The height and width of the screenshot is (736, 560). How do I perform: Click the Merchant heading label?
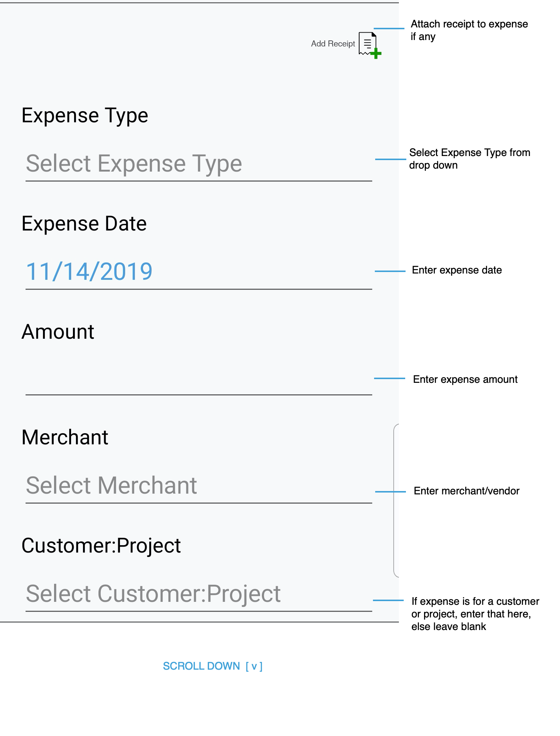65,437
